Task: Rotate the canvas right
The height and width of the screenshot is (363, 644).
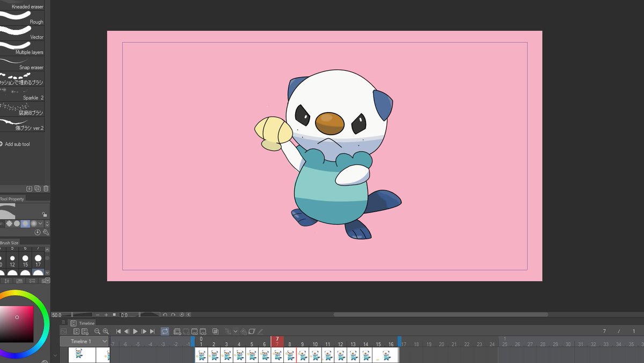Action: coord(173,315)
